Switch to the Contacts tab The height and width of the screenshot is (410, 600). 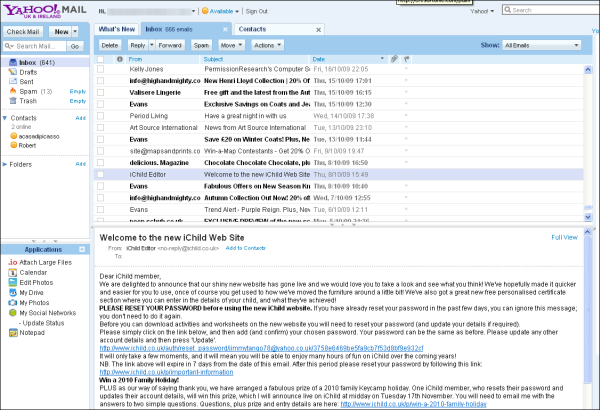click(252, 30)
